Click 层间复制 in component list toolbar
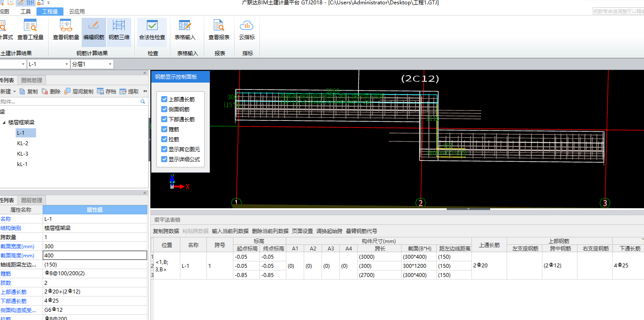644x320 pixels. coord(79,91)
